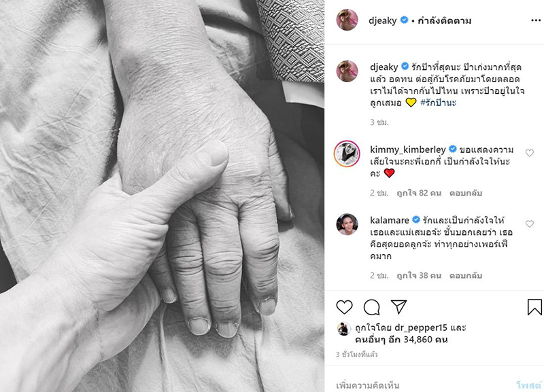Open the list of 34,860 other likers

(x=401, y=339)
